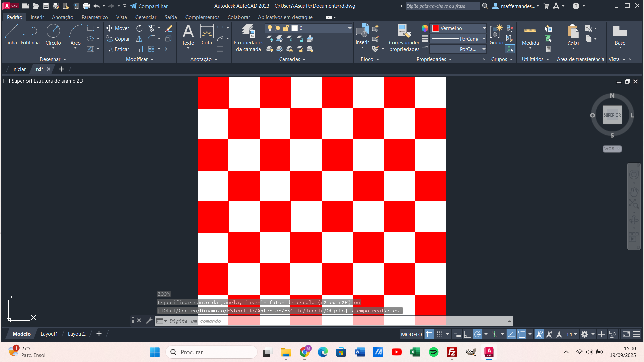Open the Vermelho color dropdown
The image size is (644, 362).
point(484,28)
